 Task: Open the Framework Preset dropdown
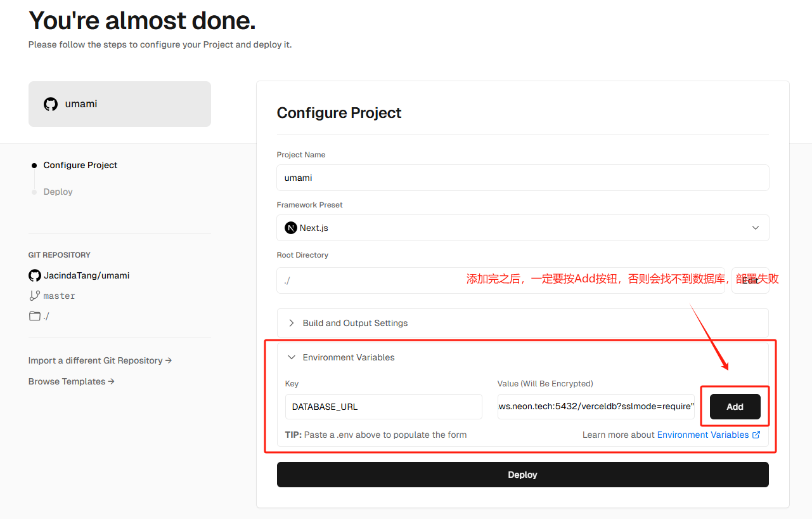click(523, 228)
